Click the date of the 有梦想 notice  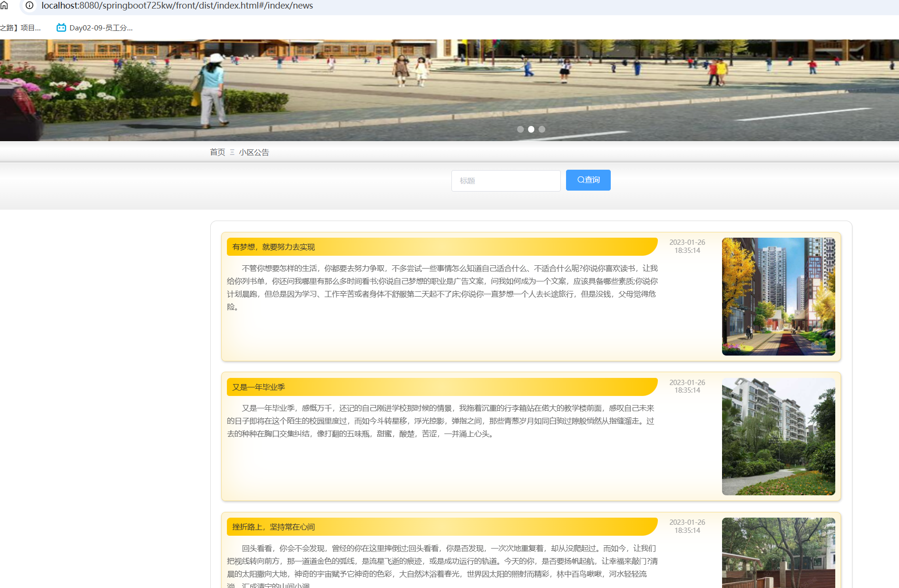pyautogui.click(x=687, y=246)
